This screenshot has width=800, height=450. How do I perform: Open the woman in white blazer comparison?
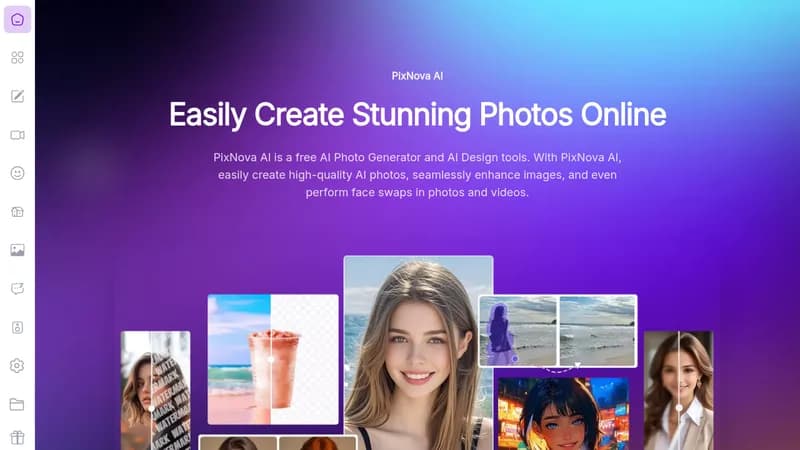pyautogui.click(x=679, y=390)
